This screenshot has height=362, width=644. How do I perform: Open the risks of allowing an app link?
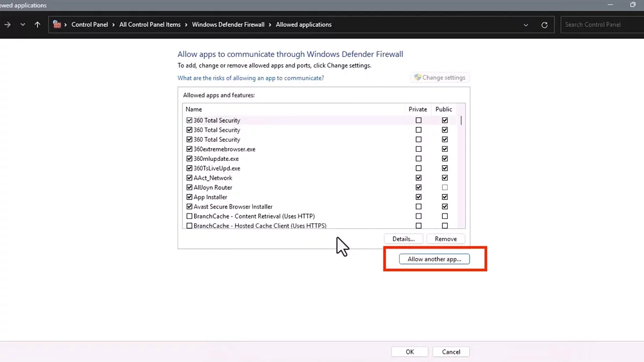(251, 78)
